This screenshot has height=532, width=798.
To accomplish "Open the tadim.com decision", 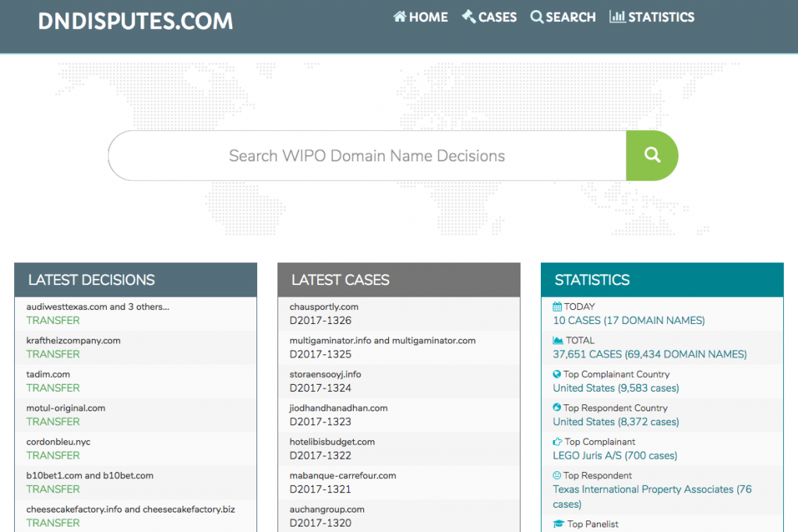I will (x=48, y=374).
